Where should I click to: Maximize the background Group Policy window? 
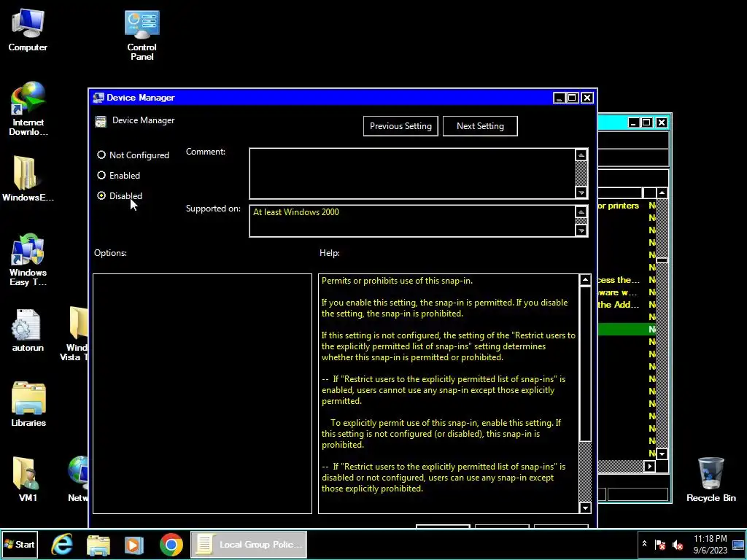[x=646, y=122]
